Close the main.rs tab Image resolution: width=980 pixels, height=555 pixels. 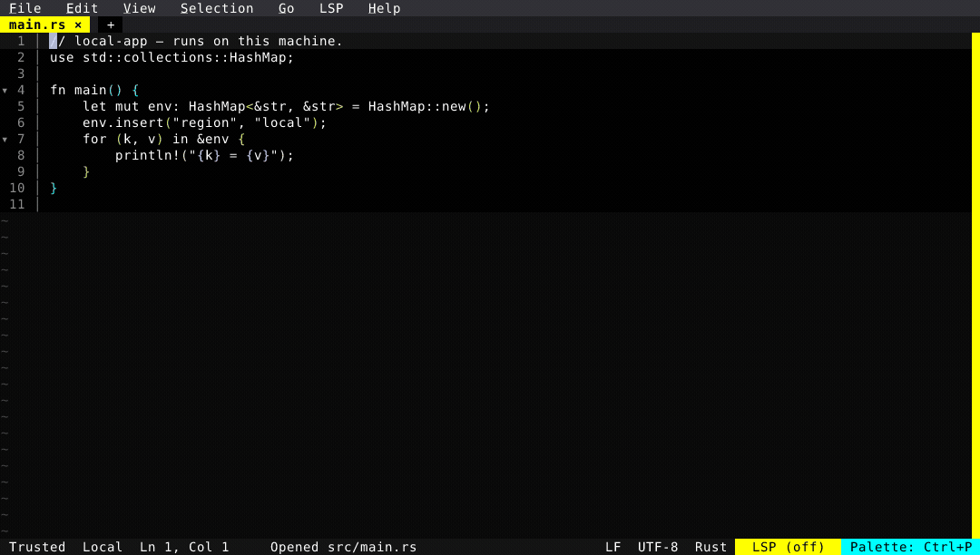[x=78, y=25]
